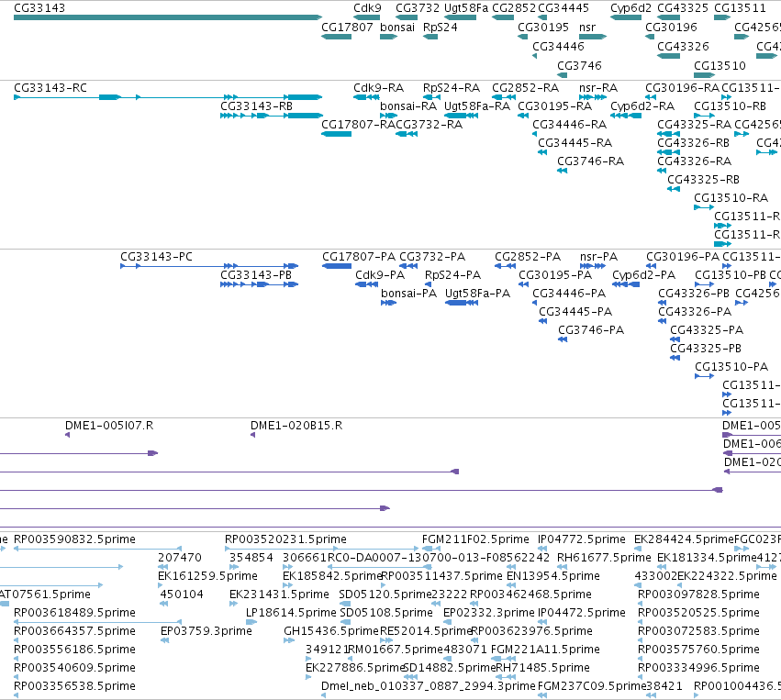Select the Ugt58Fa-RA transcript label
Viewport: 781px width, 700px height.
point(477,106)
